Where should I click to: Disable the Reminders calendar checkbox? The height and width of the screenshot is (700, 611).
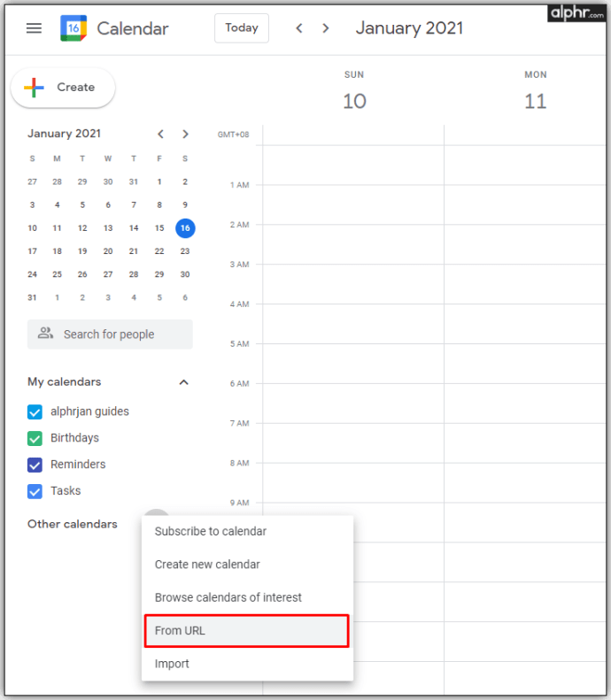(x=35, y=465)
